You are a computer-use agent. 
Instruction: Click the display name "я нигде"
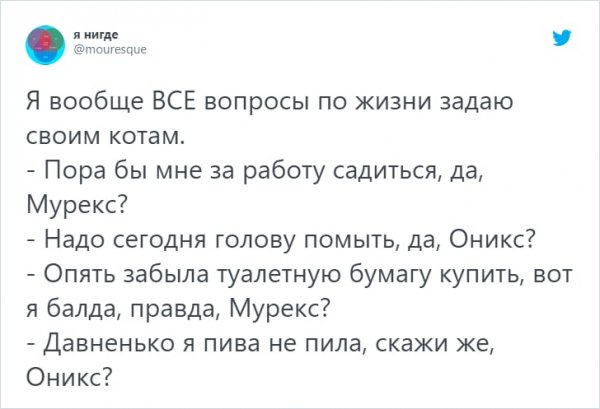[x=97, y=31]
